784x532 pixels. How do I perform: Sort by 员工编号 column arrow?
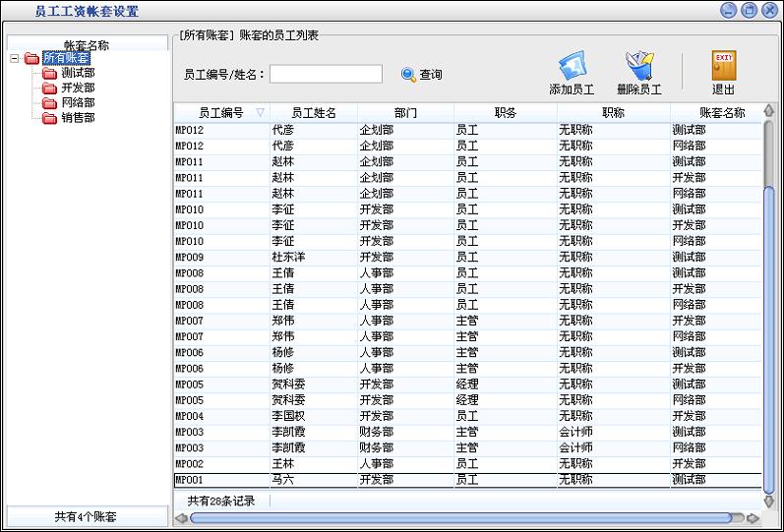(260, 112)
